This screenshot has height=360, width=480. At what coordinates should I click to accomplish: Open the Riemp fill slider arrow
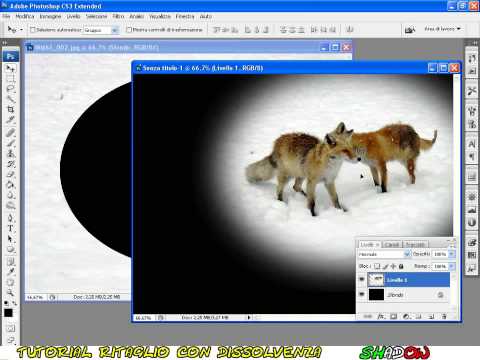click(x=452, y=266)
